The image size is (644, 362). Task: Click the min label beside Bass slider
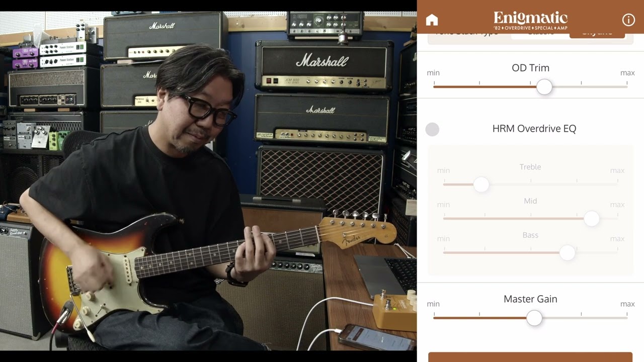[443, 238]
